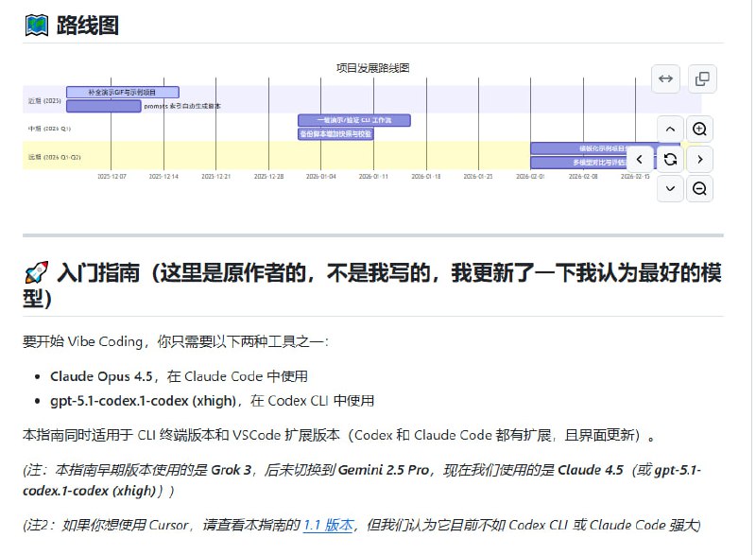
Task: Pan the chart right with the right arrow
Action: click(700, 159)
